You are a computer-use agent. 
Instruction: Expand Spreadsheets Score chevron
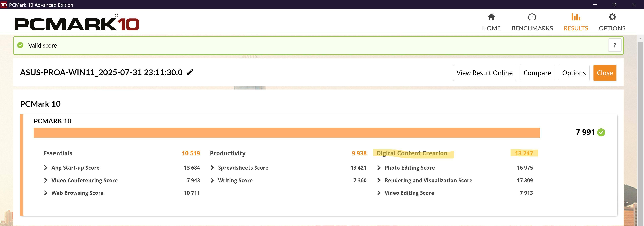(212, 168)
